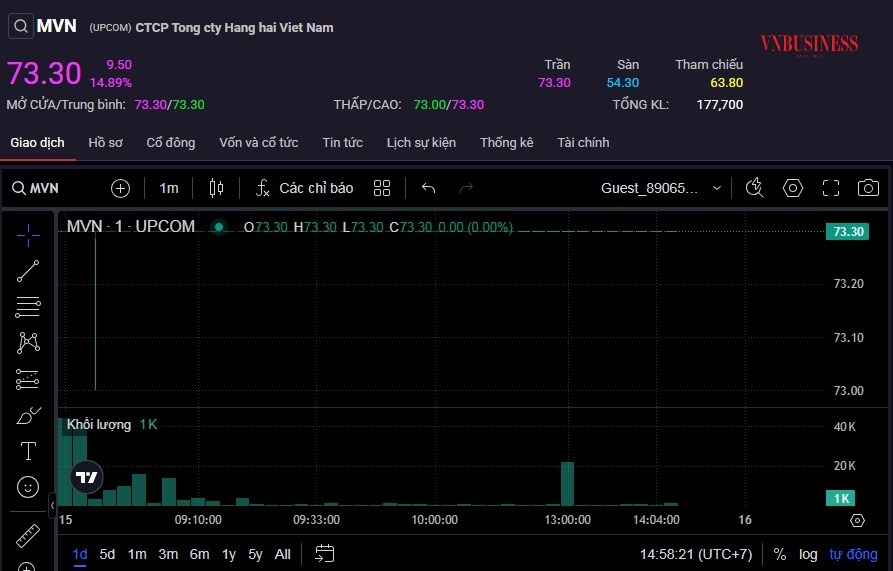The height and width of the screenshot is (571, 893).
Task: Collapse the drawing toolbar with side arrow
Action: pos(52,505)
